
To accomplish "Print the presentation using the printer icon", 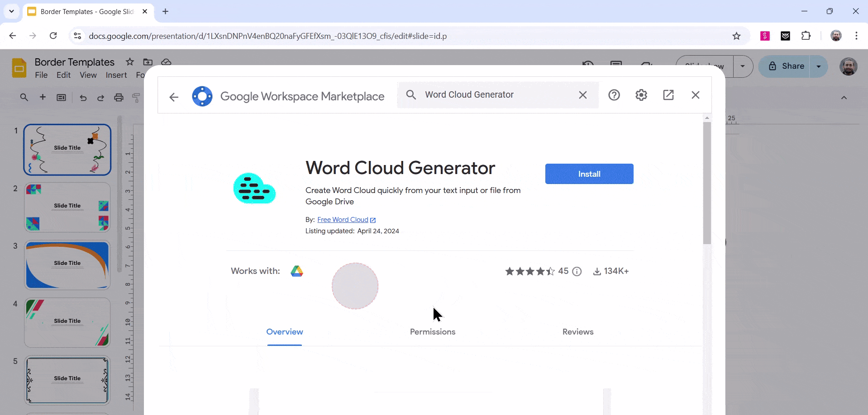I will click(119, 97).
